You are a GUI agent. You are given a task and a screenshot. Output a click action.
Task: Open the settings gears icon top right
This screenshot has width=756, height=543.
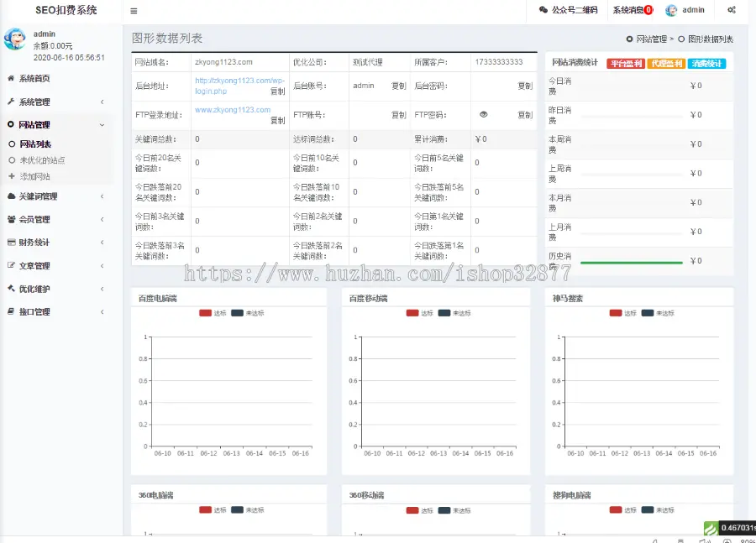coord(732,10)
